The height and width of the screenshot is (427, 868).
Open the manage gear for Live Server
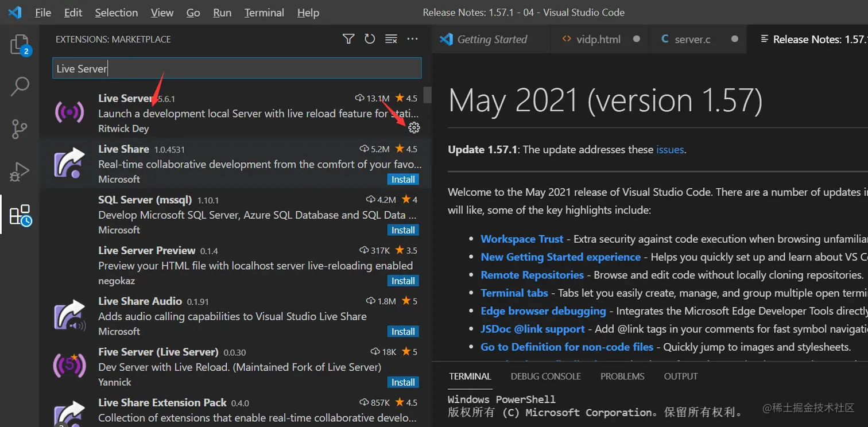[414, 128]
